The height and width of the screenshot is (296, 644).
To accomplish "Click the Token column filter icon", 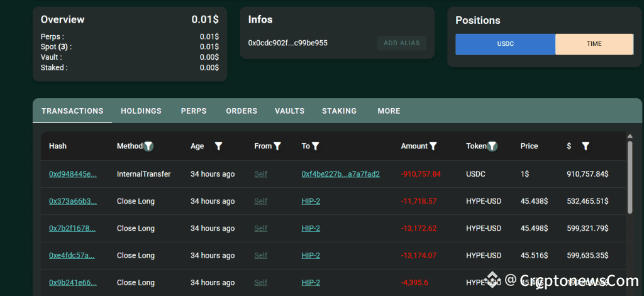I will [492, 146].
